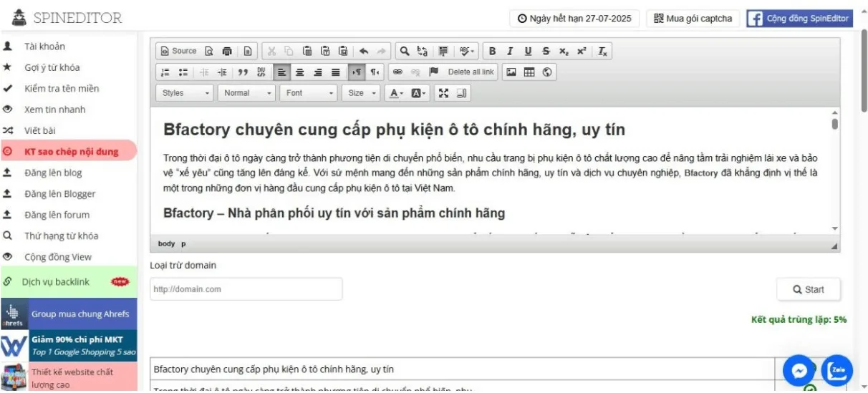
Task: Click the Start search button
Action: point(809,290)
